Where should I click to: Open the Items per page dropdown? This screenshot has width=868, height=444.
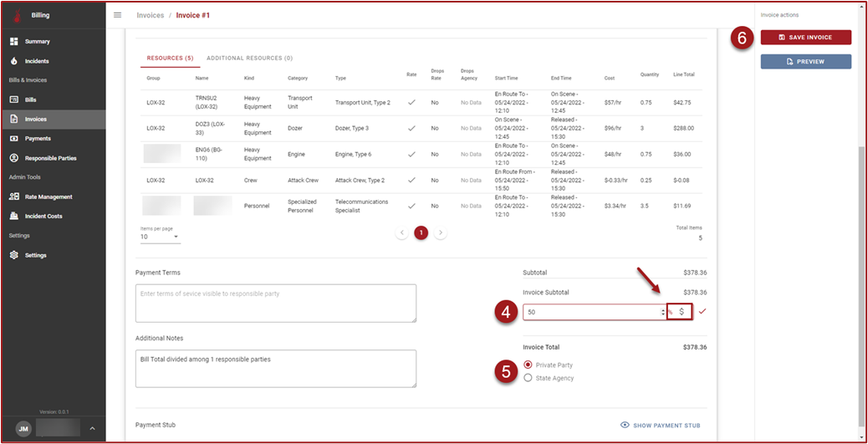click(160, 237)
